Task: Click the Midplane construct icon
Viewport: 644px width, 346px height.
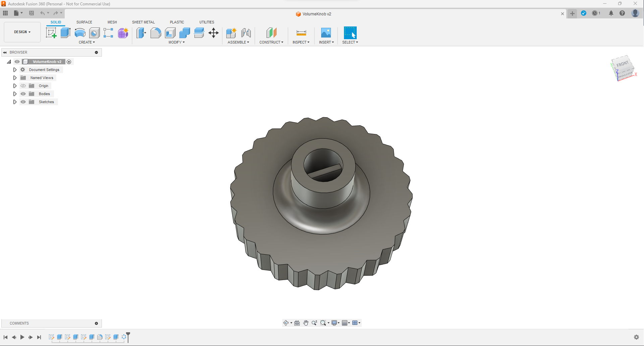Action: (272, 33)
